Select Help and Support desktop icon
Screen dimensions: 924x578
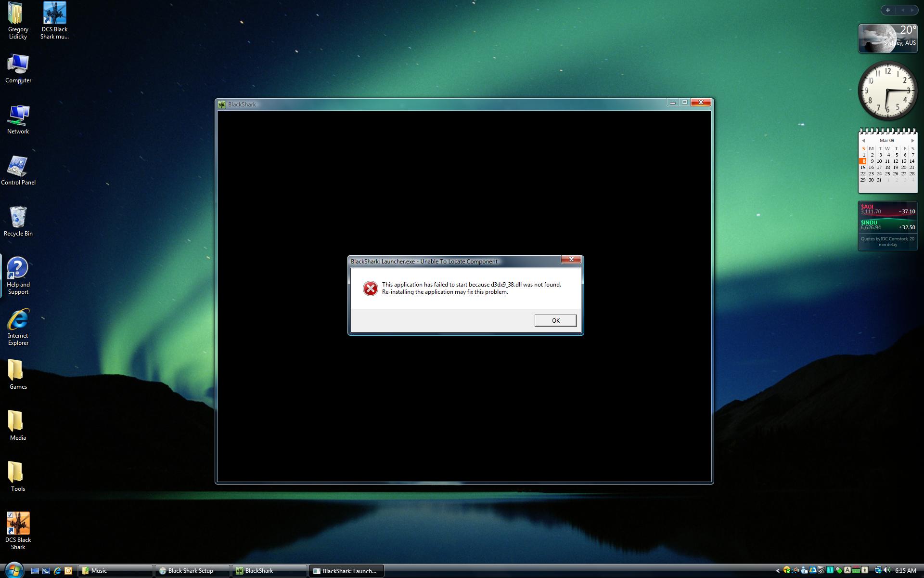pyautogui.click(x=18, y=276)
